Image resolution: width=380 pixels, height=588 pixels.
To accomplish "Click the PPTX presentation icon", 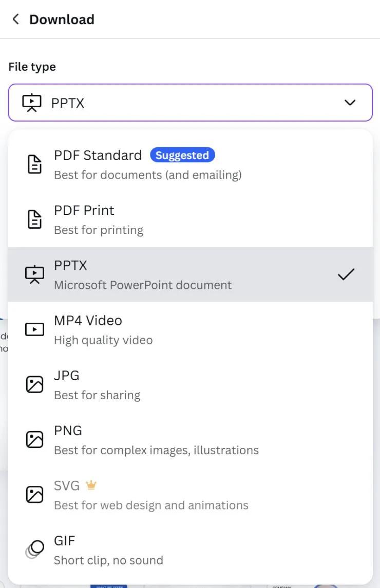I will 34,274.
